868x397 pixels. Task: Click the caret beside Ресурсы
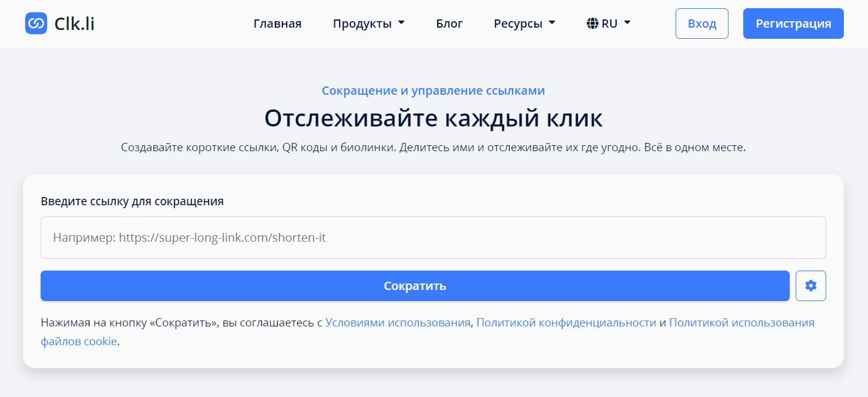coord(552,24)
